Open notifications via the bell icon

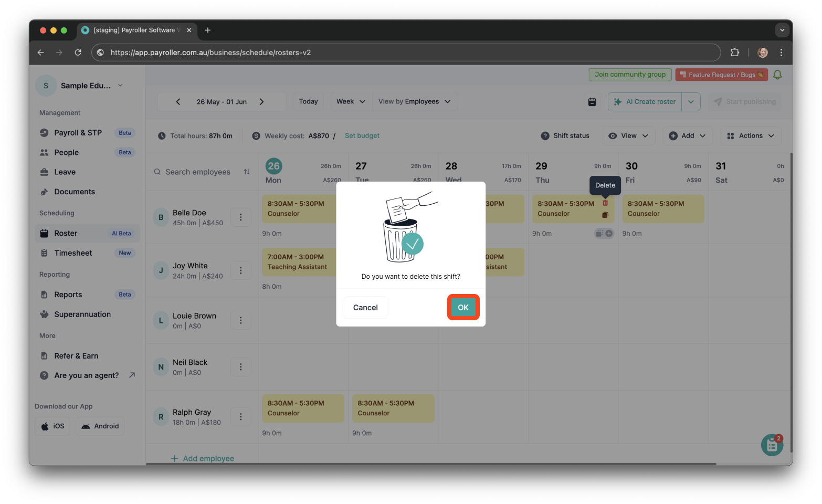pyautogui.click(x=777, y=74)
